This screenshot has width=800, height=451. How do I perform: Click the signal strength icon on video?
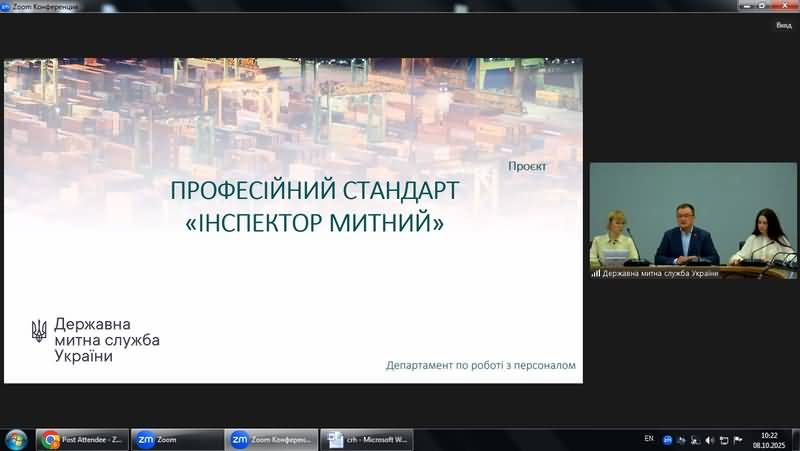point(596,273)
